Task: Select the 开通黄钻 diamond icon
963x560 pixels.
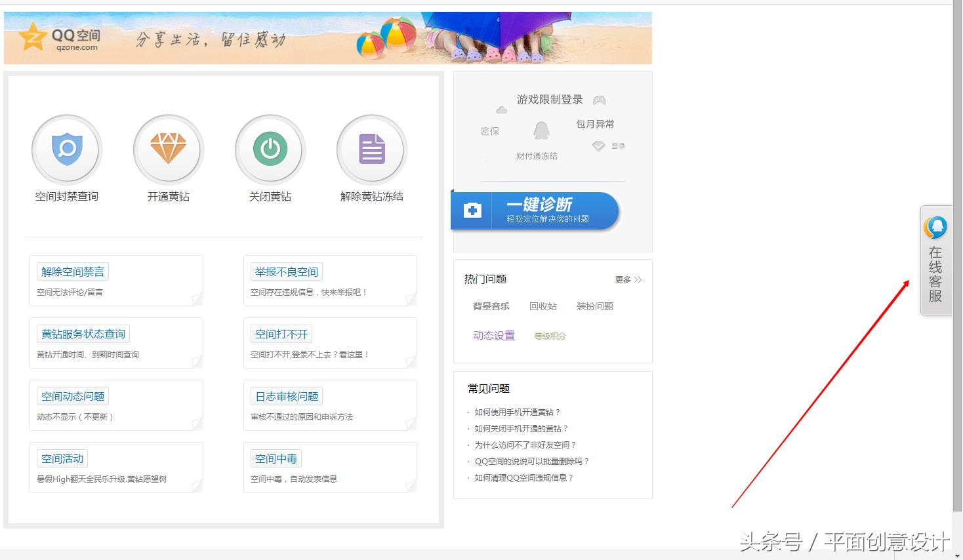Action: pos(168,149)
